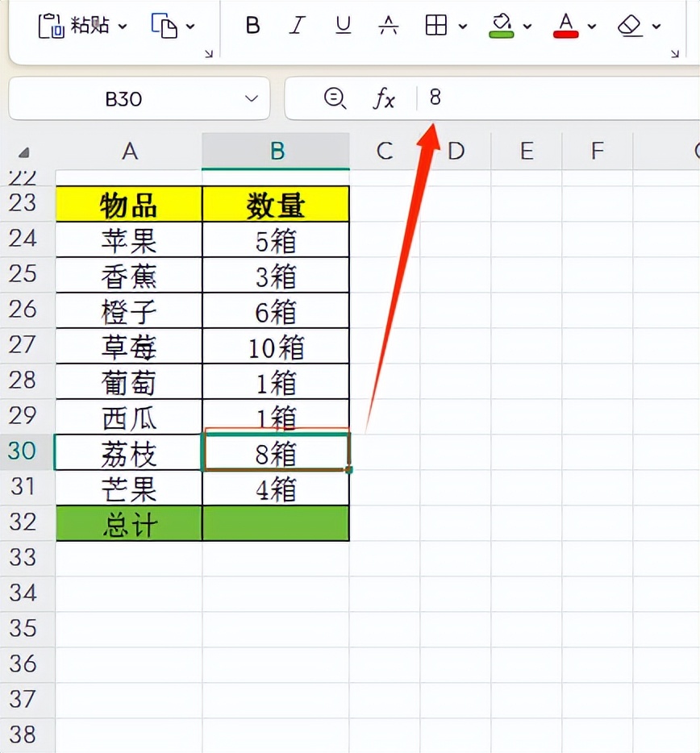
Task: Click the Borders grid icon
Action: click(x=436, y=25)
